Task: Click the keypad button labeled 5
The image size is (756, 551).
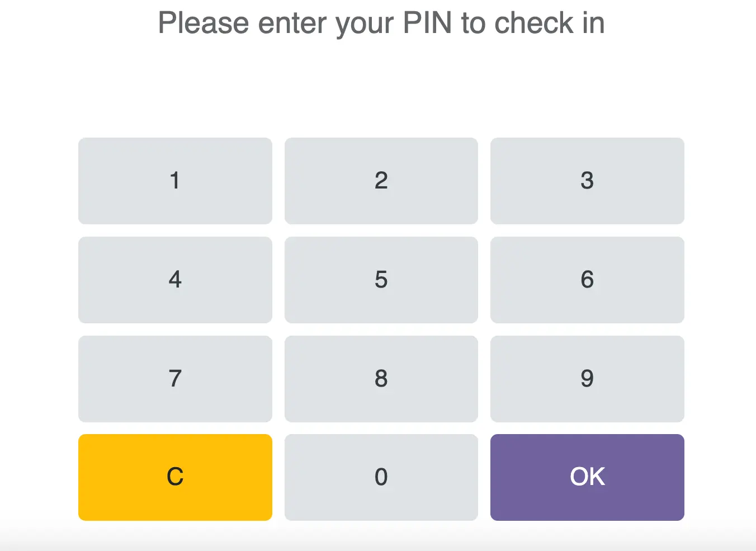Action: (x=381, y=280)
